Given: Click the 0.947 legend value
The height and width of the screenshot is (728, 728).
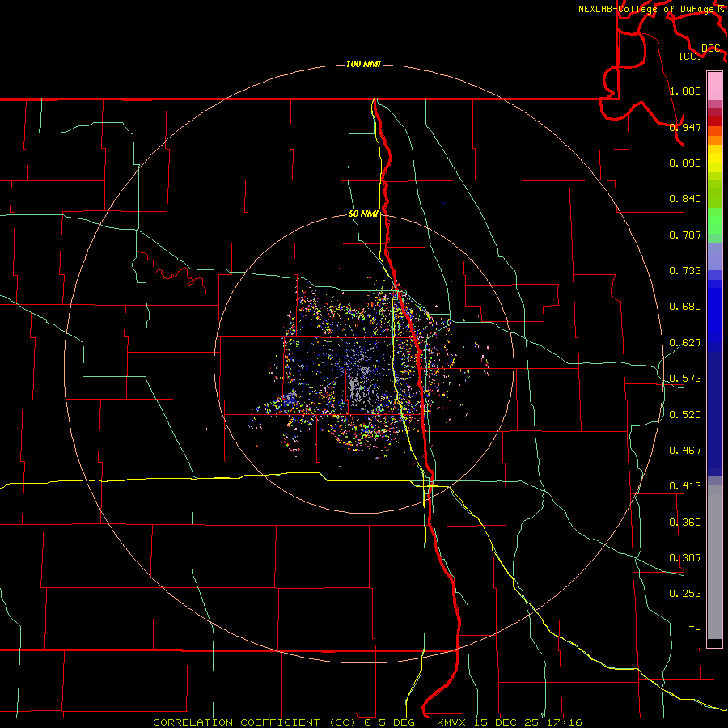Looking at the screenshot, I should 685,127.
